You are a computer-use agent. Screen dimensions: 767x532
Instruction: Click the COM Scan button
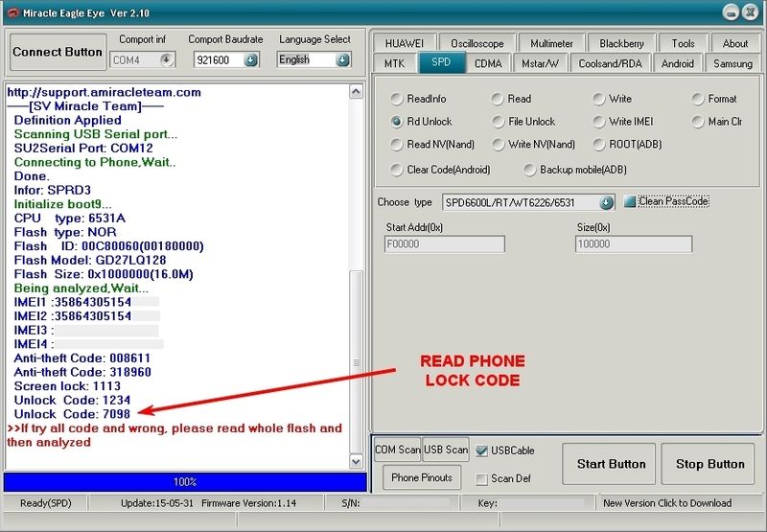point(397,450)
